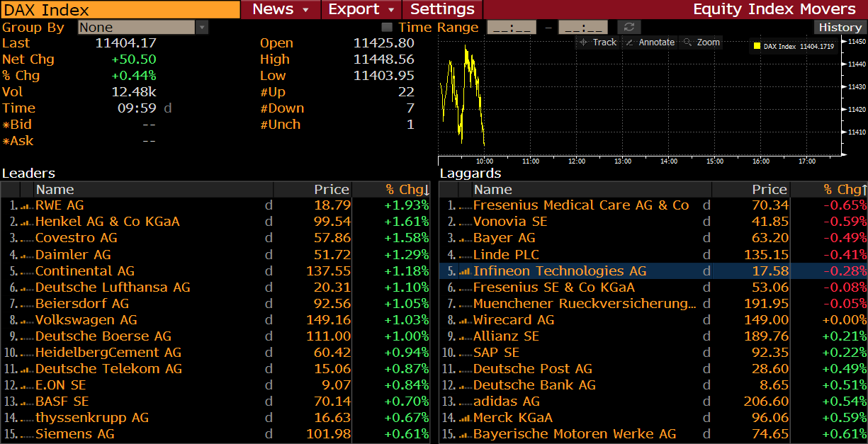This screenshot has width=868, height=444.
Task: Click the High value 11448.56
Action: tap(383, 59)
